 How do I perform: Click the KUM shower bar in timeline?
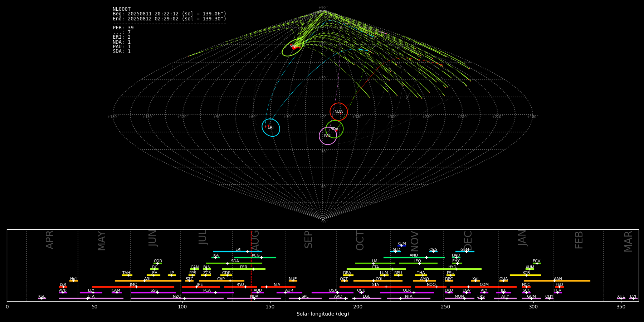402,246
